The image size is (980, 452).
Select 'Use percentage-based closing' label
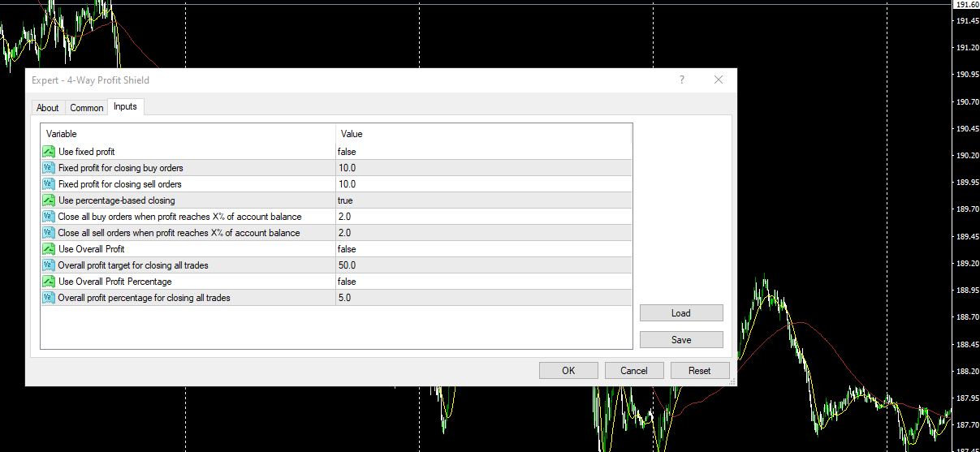(x=117, y=200)
